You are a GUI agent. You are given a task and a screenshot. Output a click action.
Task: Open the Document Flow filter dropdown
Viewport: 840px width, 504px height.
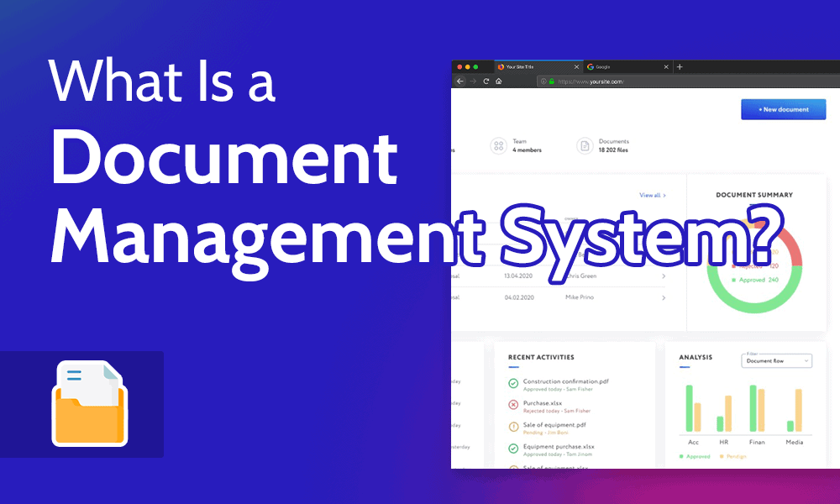coord(776,360)
